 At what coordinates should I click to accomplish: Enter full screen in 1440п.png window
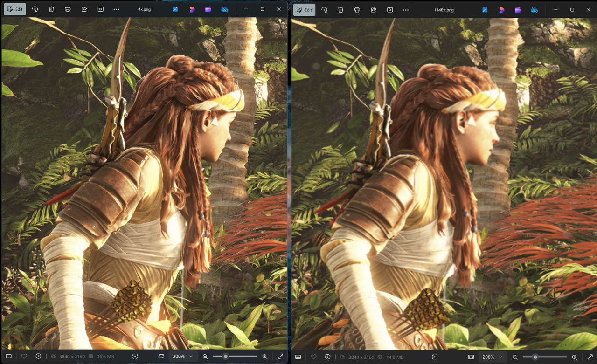tap(590, 357)
